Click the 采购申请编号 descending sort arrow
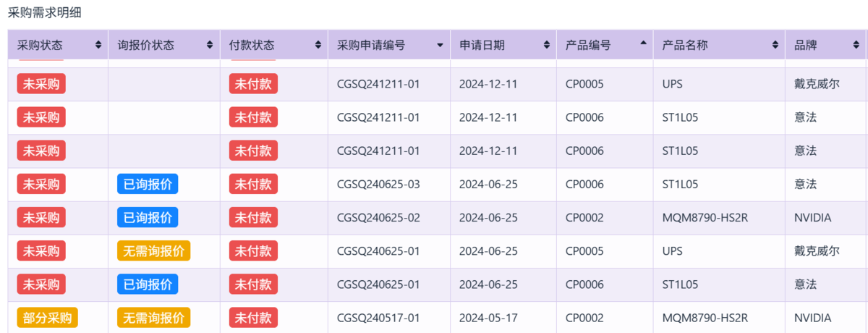Image resolution: width=868 pixels, height=333 pixels. pyautogui.click(x=440, y=46)
